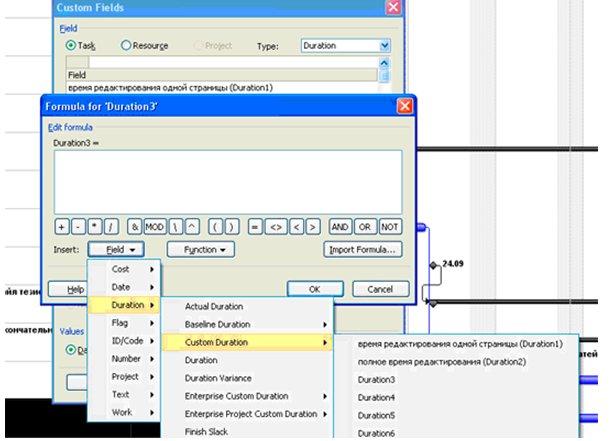Open the Custom Duration submenu
The height and width of the screenshot is (441, 609).
247,342
